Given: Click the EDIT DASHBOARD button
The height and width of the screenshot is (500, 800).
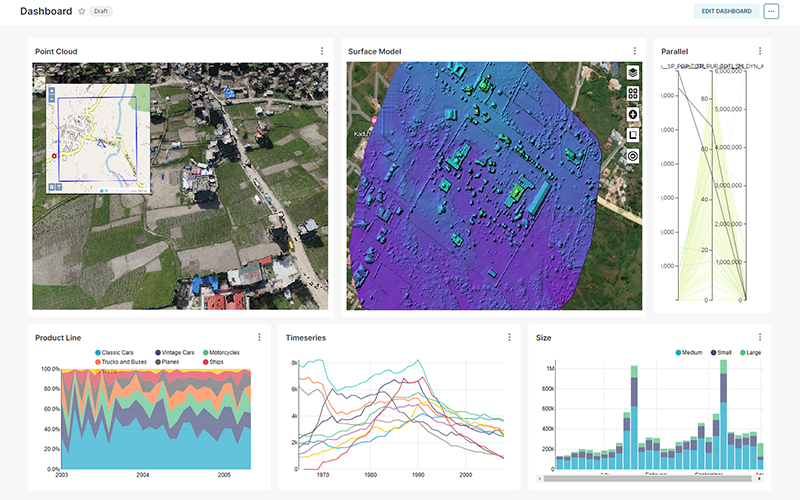Looking at the screenshot, I should click(726, 11).
